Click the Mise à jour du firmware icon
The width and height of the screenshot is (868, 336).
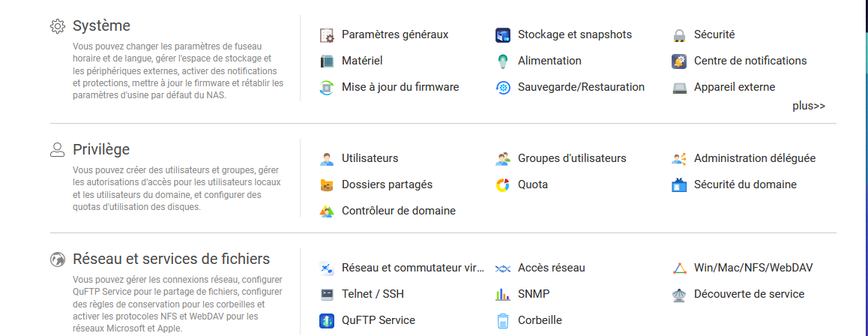[327, 87]
